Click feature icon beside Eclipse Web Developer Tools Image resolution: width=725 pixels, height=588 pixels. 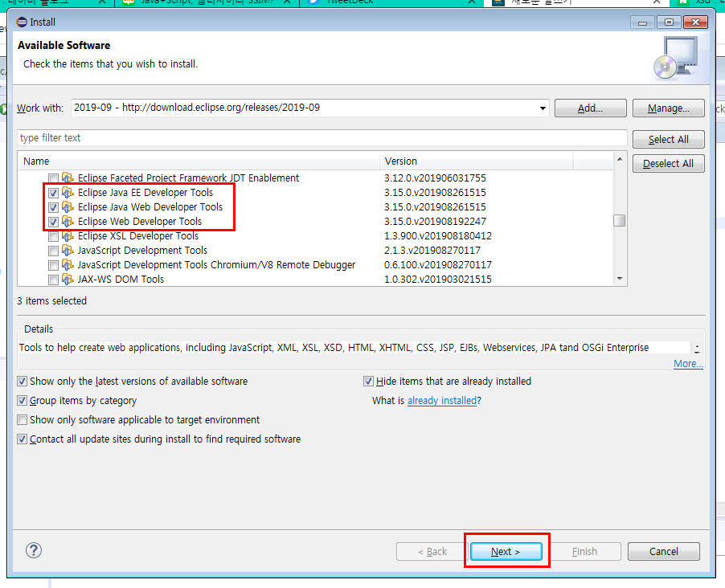click(68, 222)
